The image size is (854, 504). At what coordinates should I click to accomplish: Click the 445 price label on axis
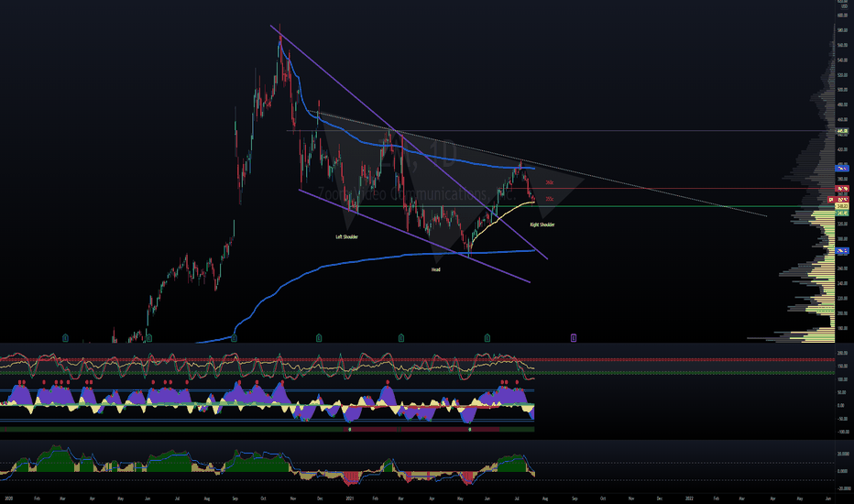click(x=842, y=131)
